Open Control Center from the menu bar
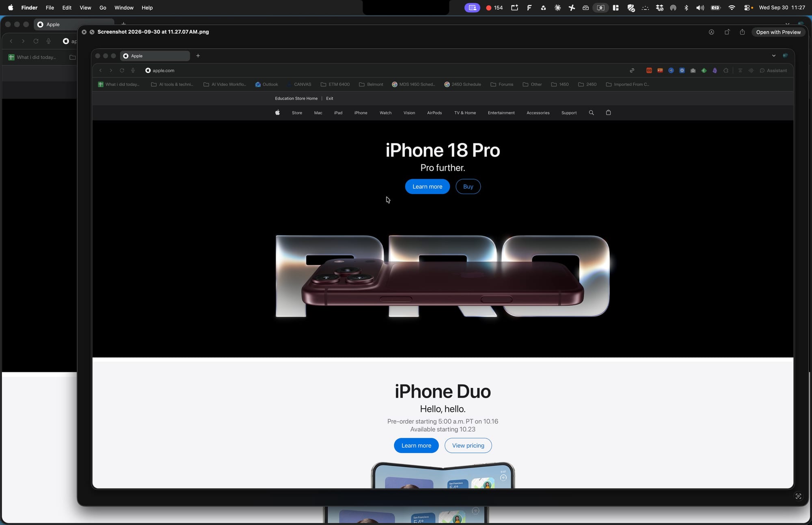 click(747, 8)
